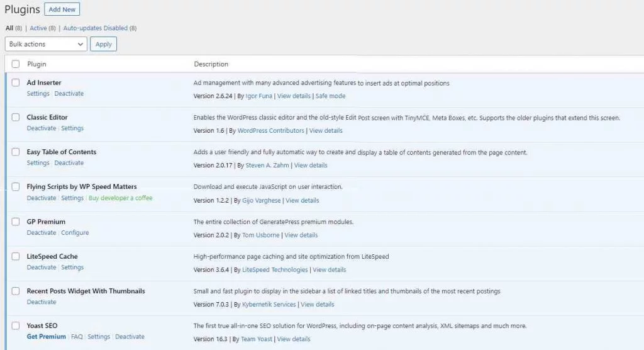Check the LiteSpeed Cache checkbox
This screenshot has width=644, height=350.
tap(16, 256)
